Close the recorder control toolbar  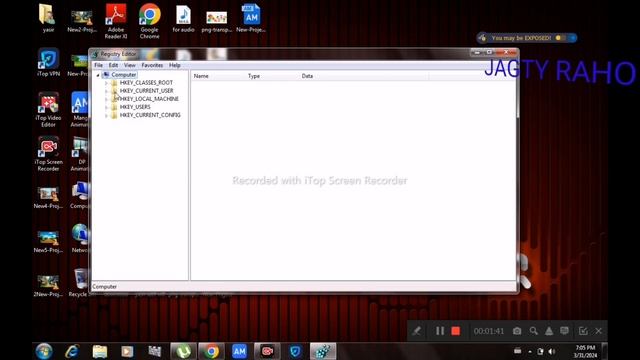(598, 331)
